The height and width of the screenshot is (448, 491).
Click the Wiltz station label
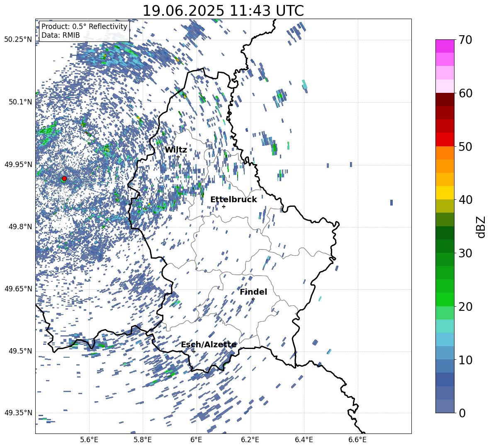176,150
